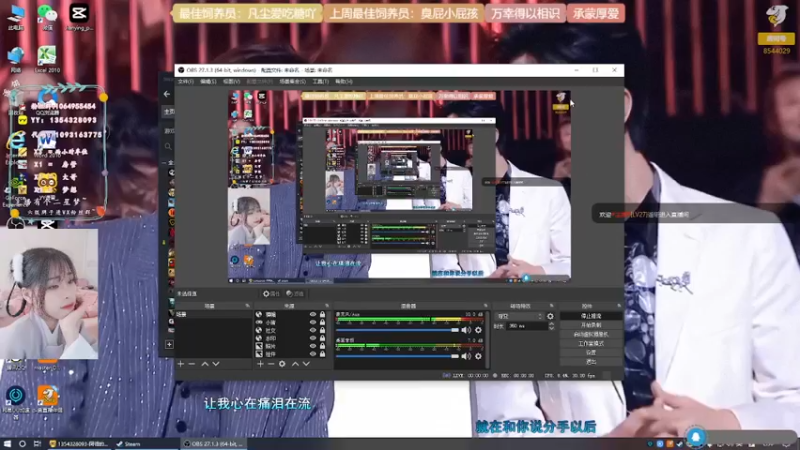The image size is (800, 450).
Task: Open the scene transition properties gear
Action: (550, 316)
